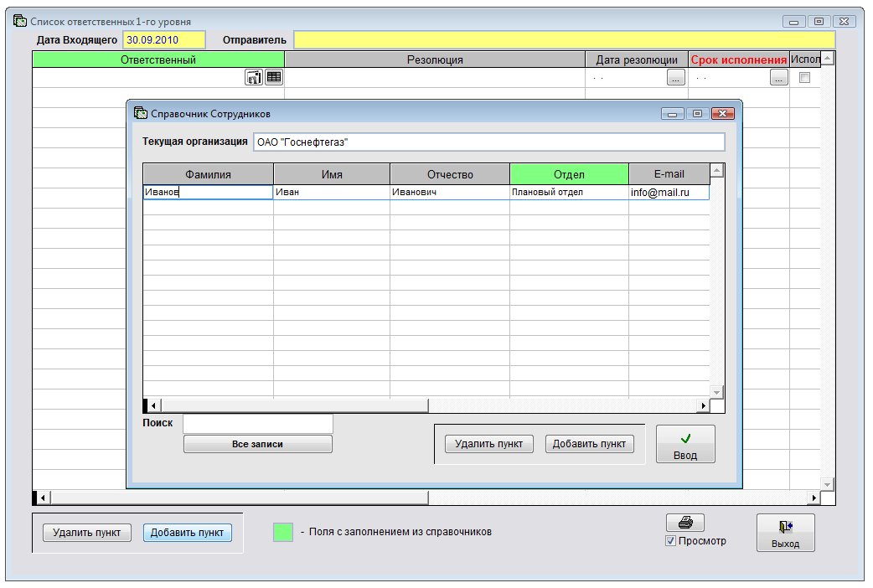Viewport: 873px width, 588px height.
Task: Click the Фамилия column header
Action: tap(208, 174)
